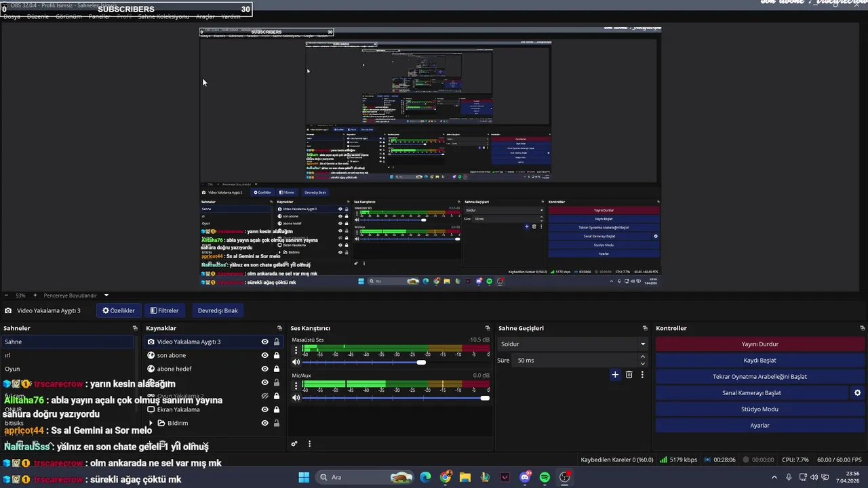The image size is (868, 488).
Task: Open Microsoft Edge from the taskbar
Action: 425,477
